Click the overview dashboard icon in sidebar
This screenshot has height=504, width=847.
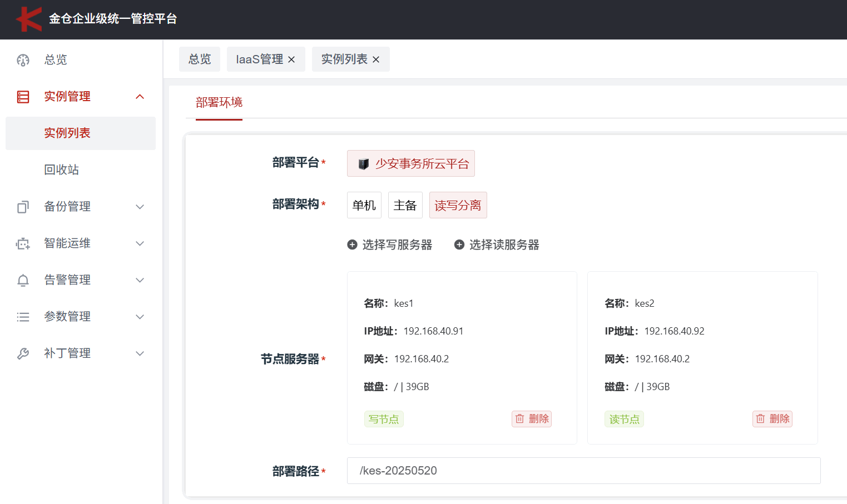23,60
